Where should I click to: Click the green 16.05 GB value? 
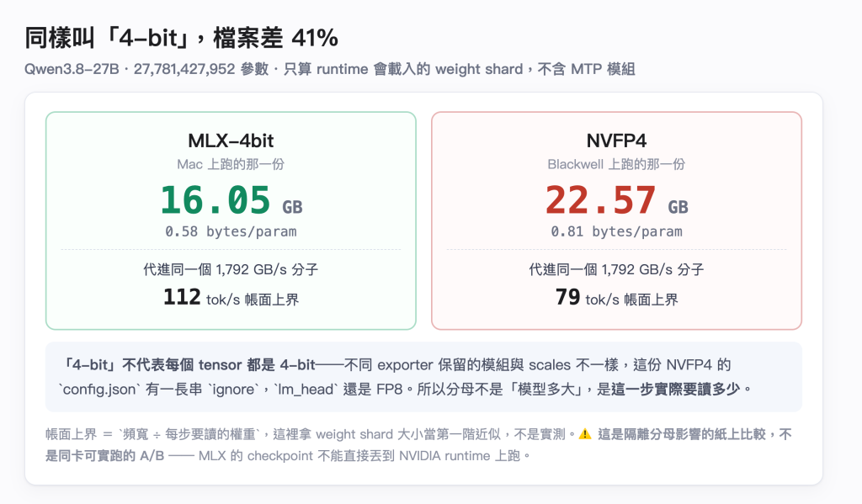(231, 200)
